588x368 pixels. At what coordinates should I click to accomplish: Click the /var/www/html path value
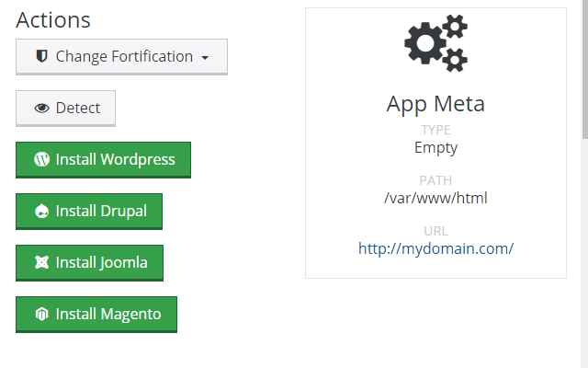[435, 198]
